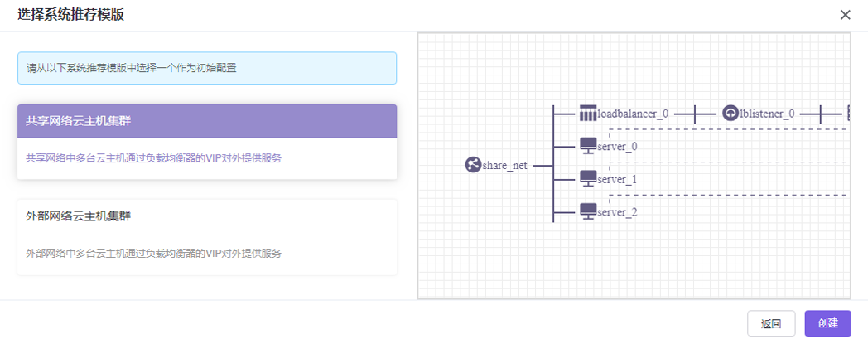Screen dimensions: 868x344
Task: Click the share_net text label
Action: pyautogui.click(x=504, y=166)
